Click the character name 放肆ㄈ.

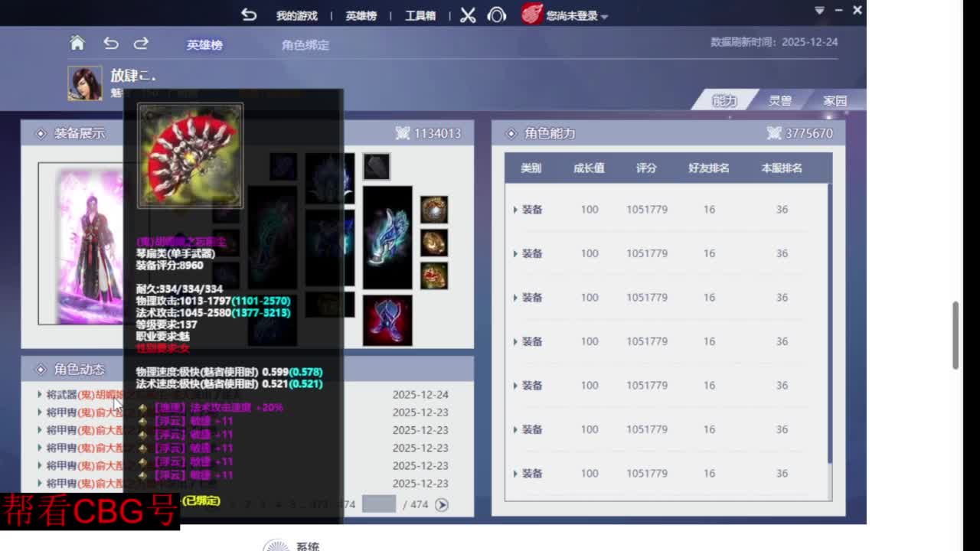(x=133, y=76)
